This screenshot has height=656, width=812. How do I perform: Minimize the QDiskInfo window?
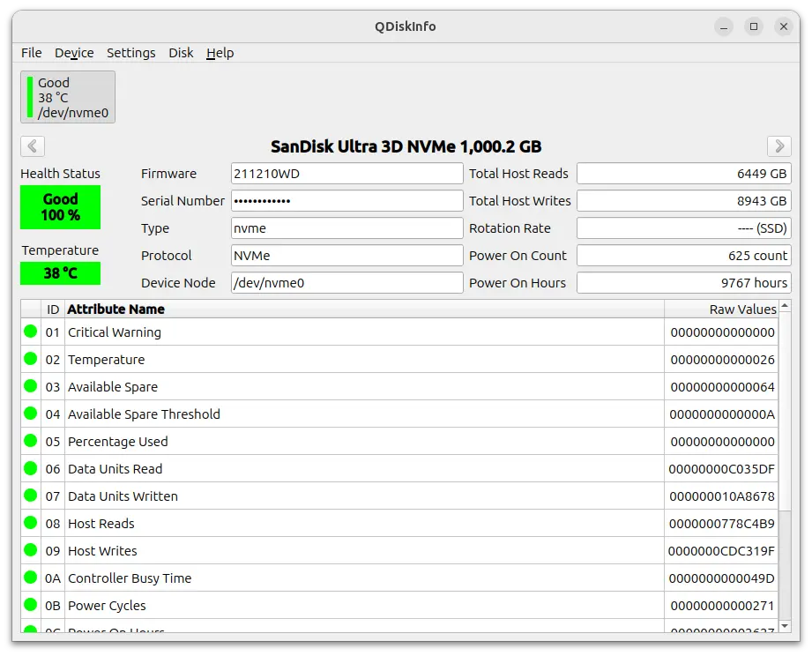pyautogui.click(x=724, y=26)
